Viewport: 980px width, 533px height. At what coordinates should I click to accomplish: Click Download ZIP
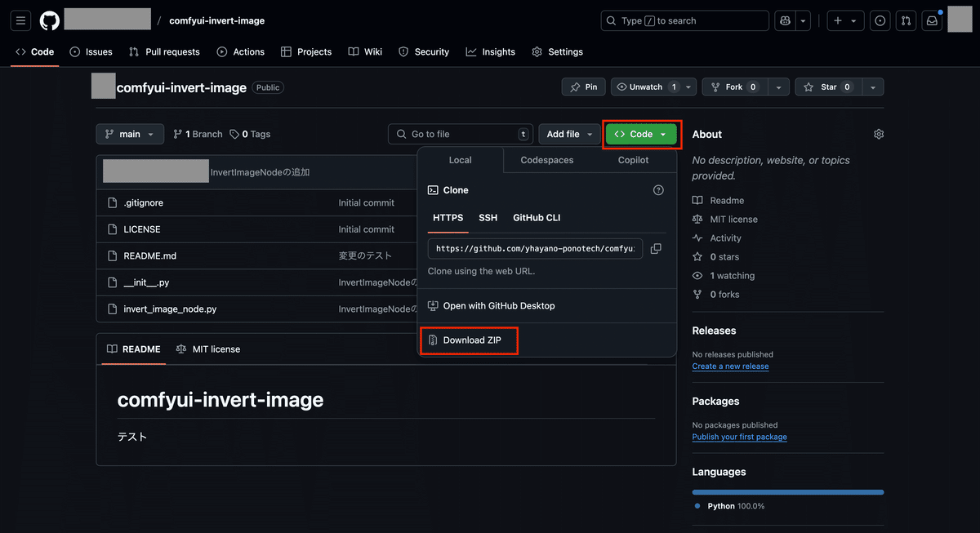pyautogui.click(x=471, y=340)
